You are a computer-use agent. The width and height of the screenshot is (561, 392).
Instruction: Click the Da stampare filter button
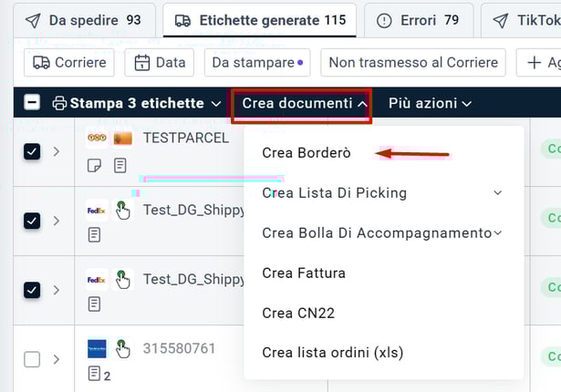(257, 63)
